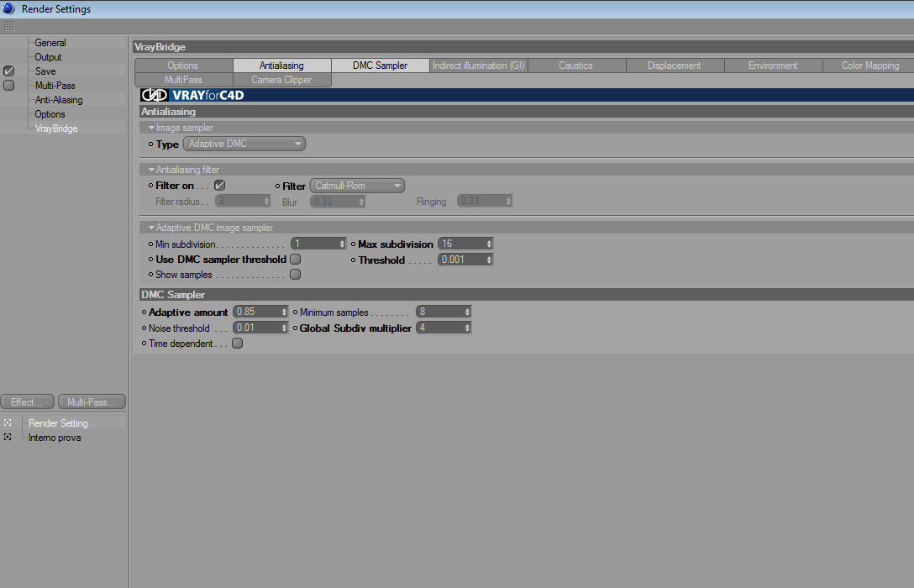This screenshot has width=914, height=588.
Task: Click the Multi-Pass... button
Action: coord(92,402)
